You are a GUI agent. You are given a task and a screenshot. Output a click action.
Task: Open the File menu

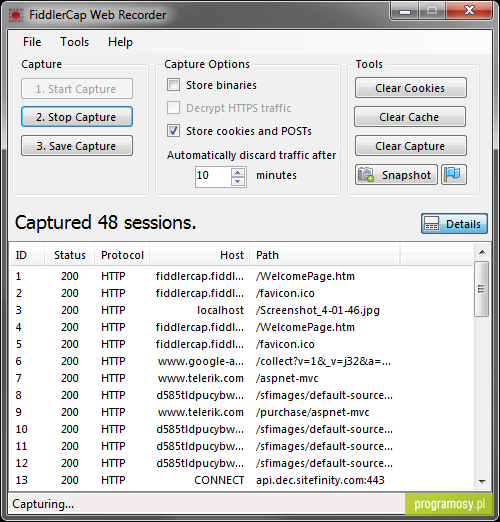pyautogui.click(x=32, y=42)
